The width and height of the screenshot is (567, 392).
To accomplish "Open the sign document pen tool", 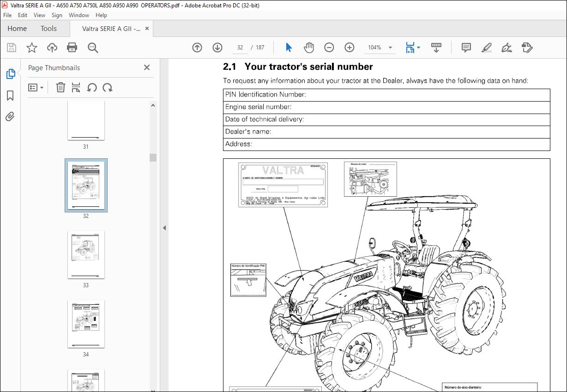I will [507, 48].
